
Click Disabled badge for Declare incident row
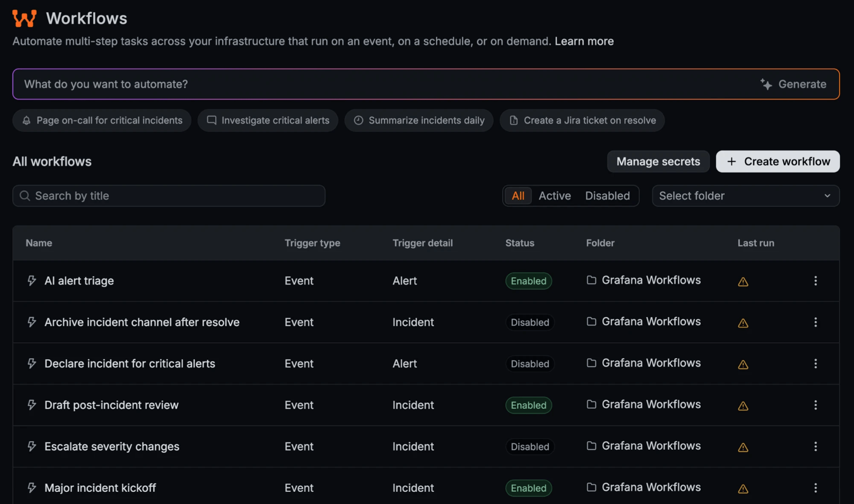(x=530, y=364)
